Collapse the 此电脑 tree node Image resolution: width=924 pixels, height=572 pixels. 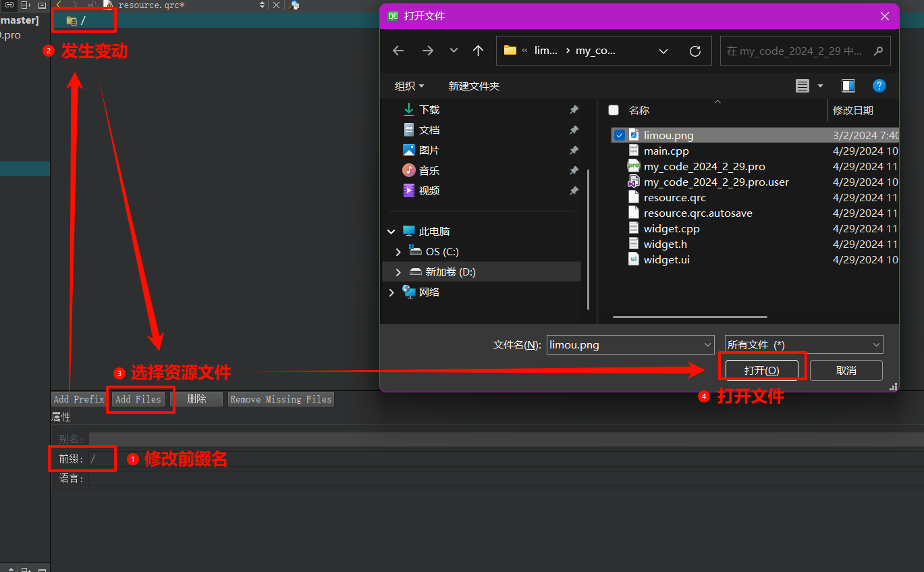391,231
